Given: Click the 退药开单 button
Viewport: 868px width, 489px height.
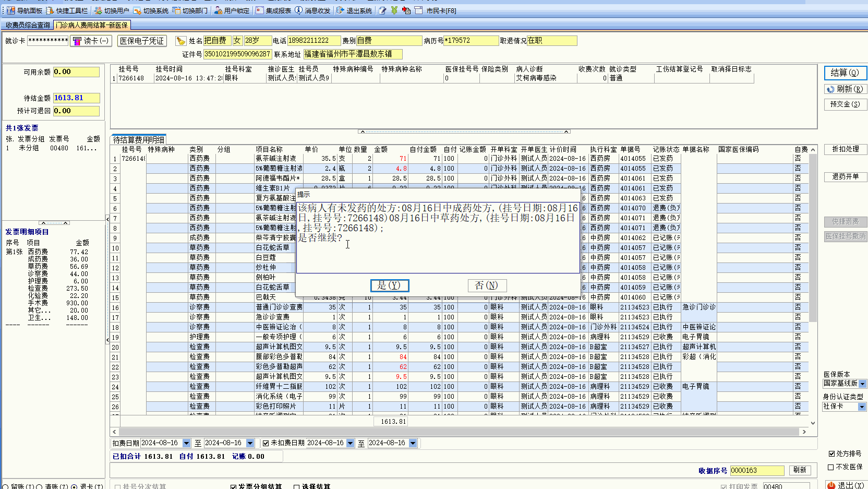Looking at the screenshot, I should click(846, 177).
